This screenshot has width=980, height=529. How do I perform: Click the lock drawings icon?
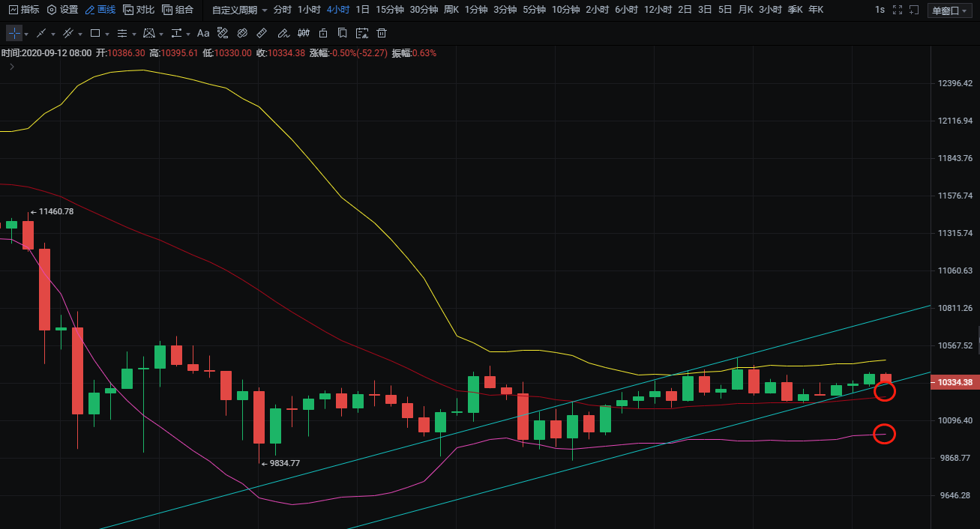click(322, 34)
